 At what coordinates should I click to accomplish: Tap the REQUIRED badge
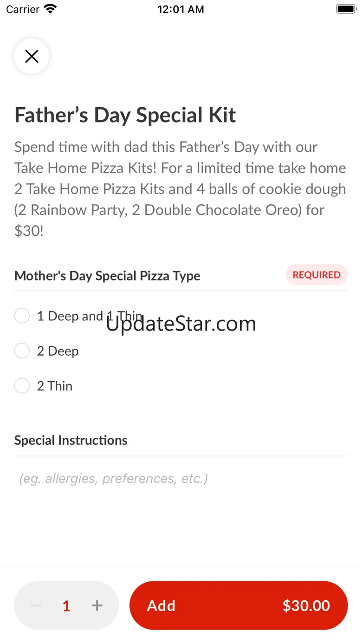click(x=317, y=275)
